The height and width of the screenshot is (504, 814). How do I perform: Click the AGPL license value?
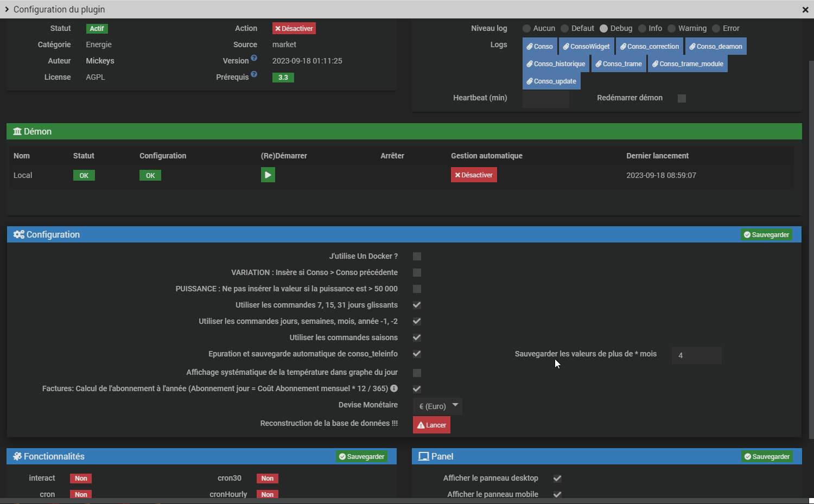[x=96, y=77]
